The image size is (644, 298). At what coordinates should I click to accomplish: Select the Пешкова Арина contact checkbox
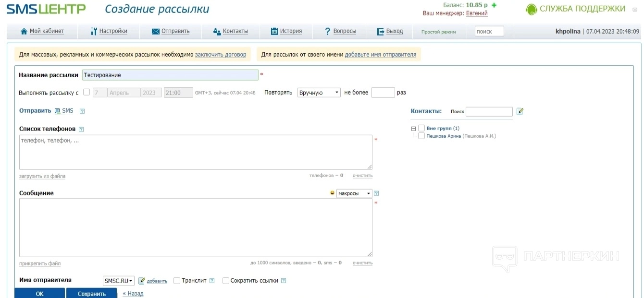[x=421, y=136]
